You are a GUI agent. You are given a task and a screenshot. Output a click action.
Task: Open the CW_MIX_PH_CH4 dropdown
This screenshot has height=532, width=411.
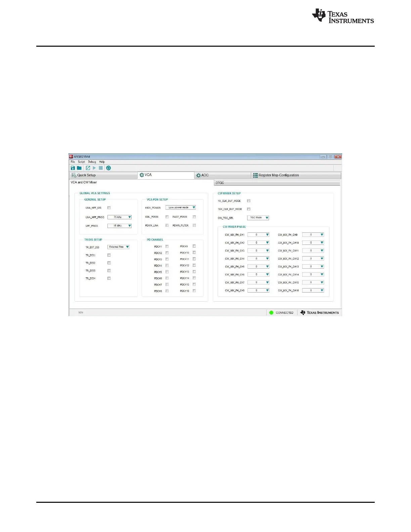[x=259, y=259]
